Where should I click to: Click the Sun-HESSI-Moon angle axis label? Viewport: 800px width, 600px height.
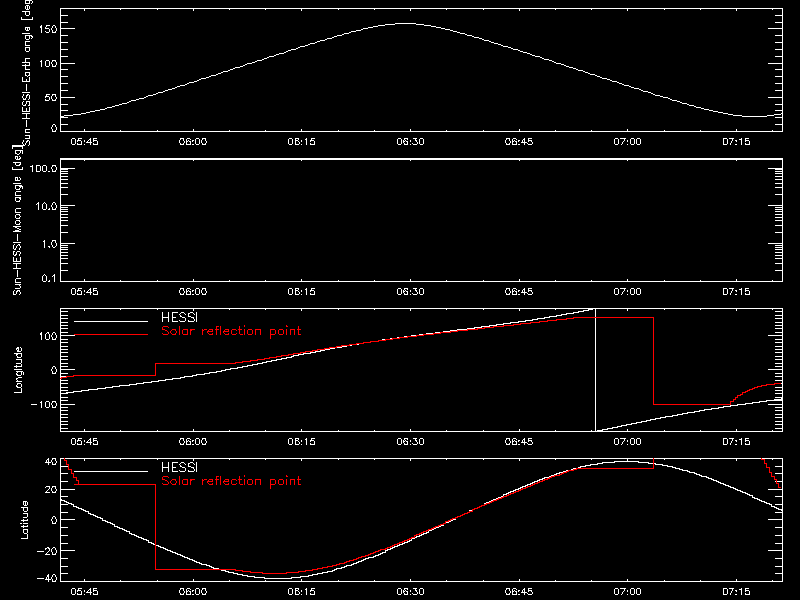coord(17,220)
